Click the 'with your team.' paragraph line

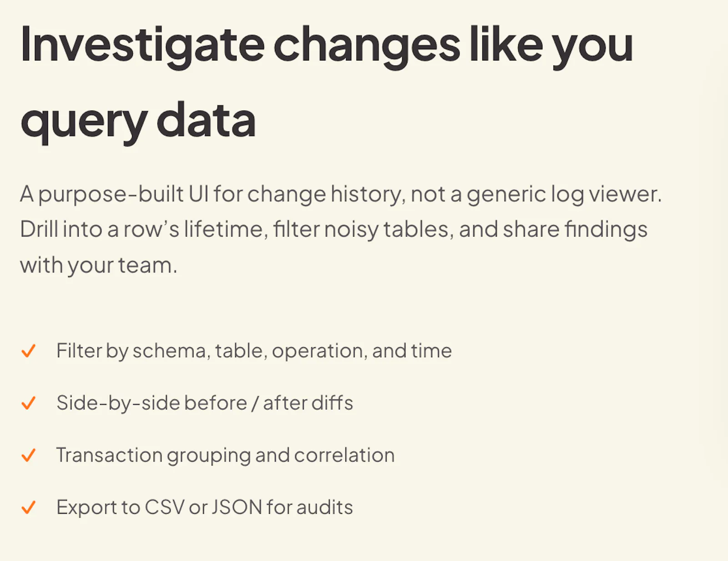point(98,265)
